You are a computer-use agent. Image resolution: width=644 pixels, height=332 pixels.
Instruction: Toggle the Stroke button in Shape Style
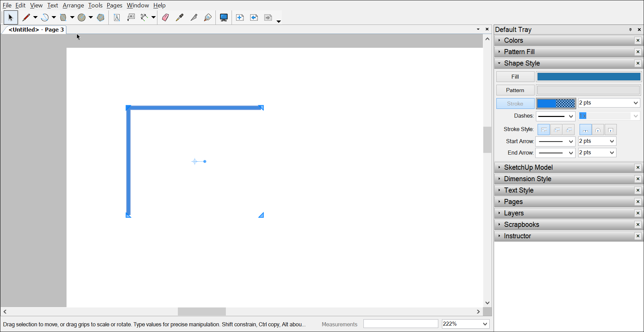coord(515,103)
